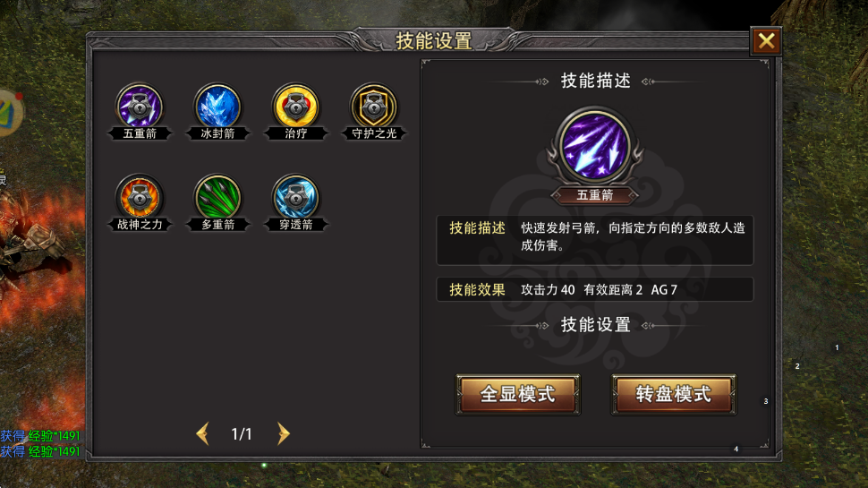Image resolution: width=868 pixels, height=488 pixels.
Task: Select the 五重箭 skill icon in the list
Action: [140, 107]
